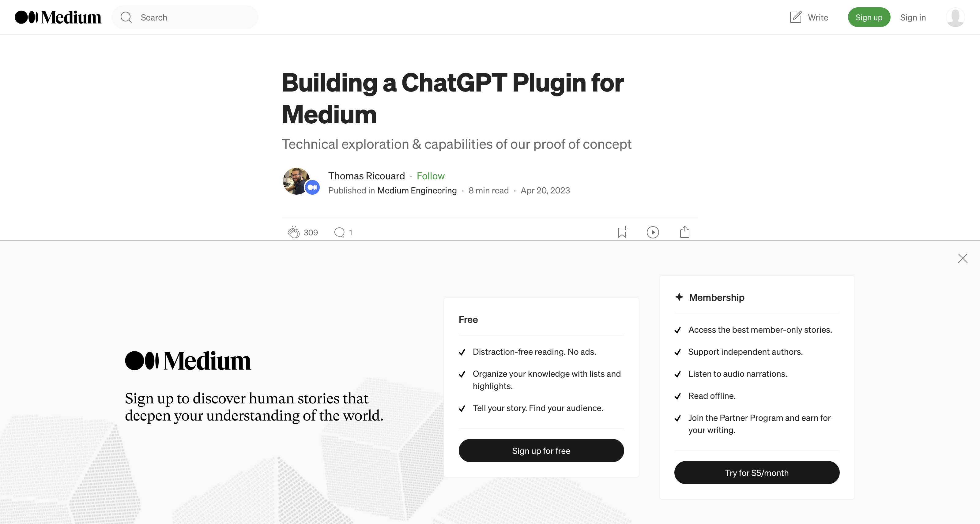This screenshot has height=524, width=980.
Task: Play the audio narration of the article
Action: [x=653, y=232]
